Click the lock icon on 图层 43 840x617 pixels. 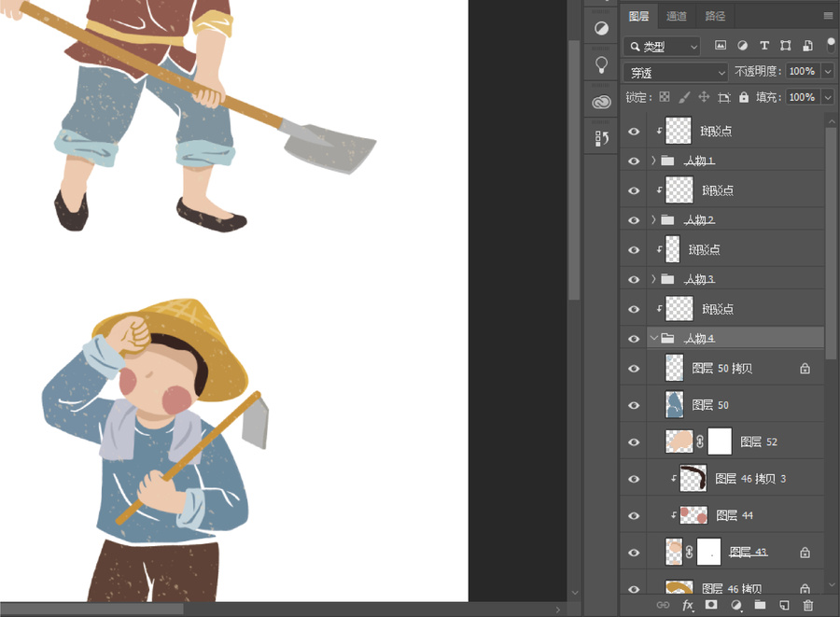point(805,553)
